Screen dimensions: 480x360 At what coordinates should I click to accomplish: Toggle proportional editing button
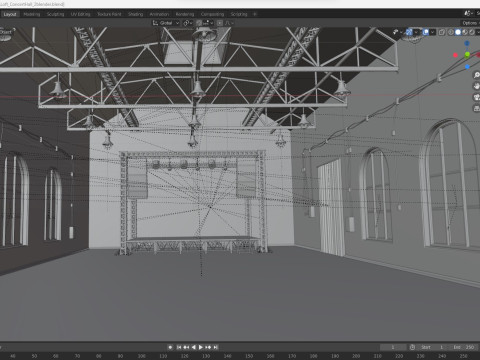(x=220, y=23)
